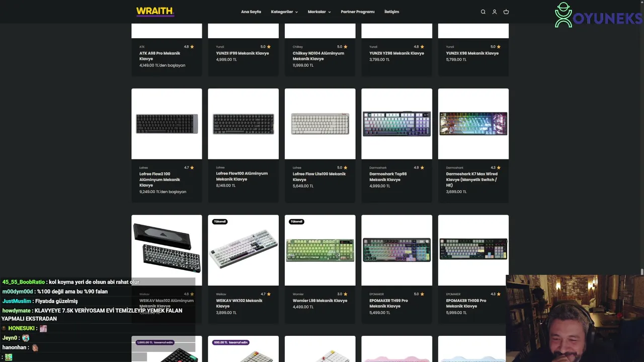Click the 1,000.00 TL tasarruf edin badge
Screen dimensions: 644x362
(x=155, y=342)
